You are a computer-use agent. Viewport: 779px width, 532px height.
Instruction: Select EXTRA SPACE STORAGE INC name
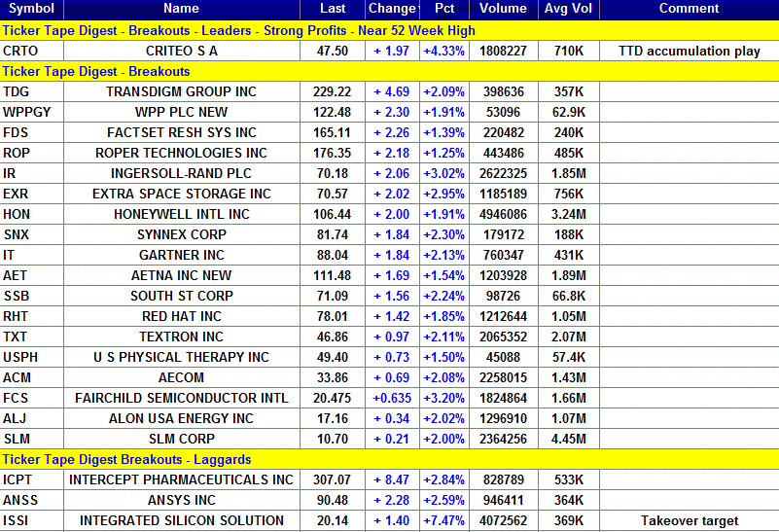pyautogui.click(x=181, y=194)
